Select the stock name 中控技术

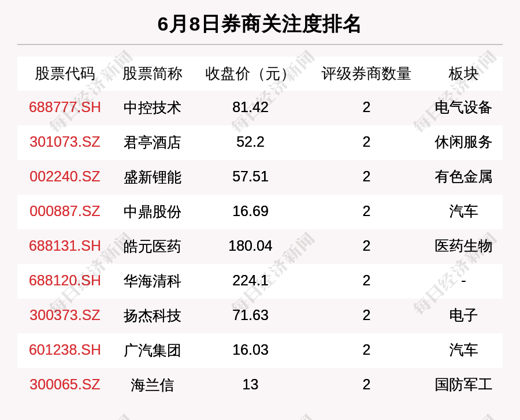coord(152,107)
